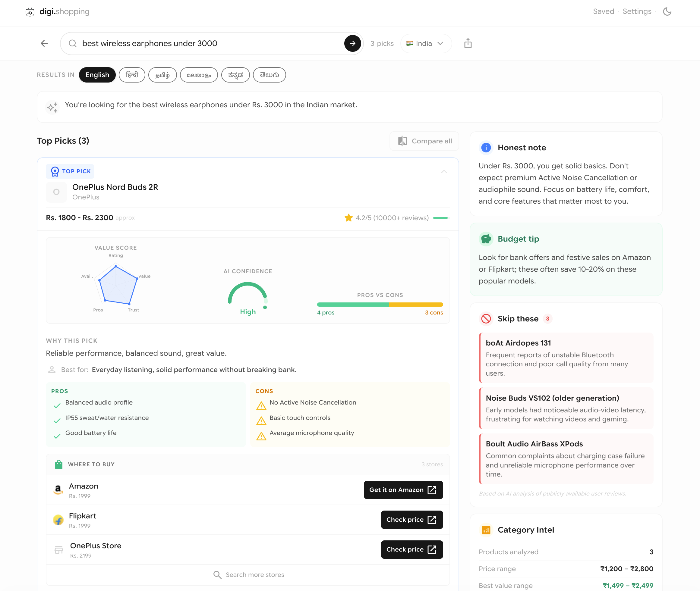
Task: Click Get it on Amazon
Action: click(403, 490)
